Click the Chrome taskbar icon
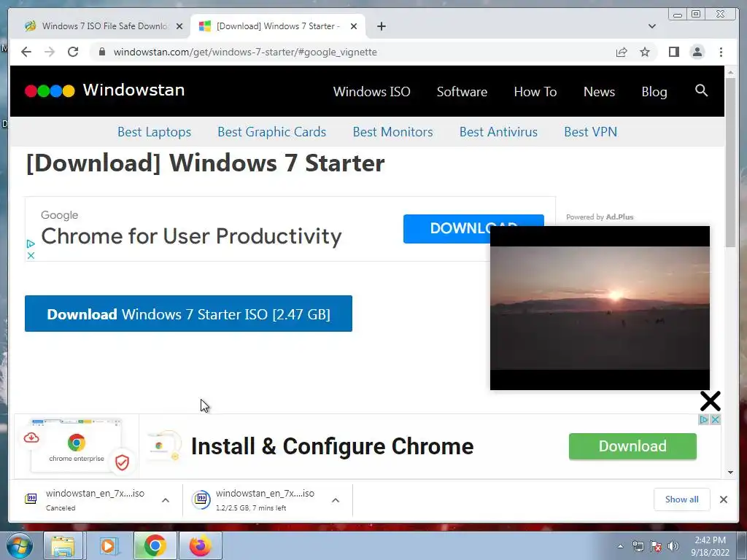747x560 pixels. click(155, 545)
